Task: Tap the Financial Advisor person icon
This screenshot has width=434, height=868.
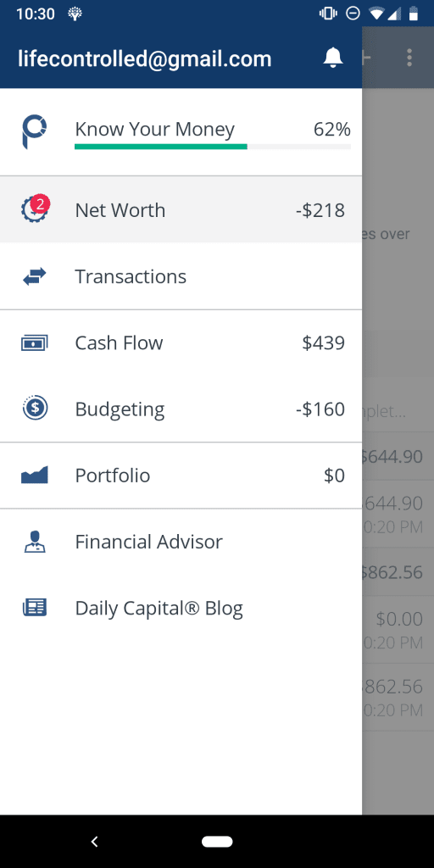Action: coord(34,542)
